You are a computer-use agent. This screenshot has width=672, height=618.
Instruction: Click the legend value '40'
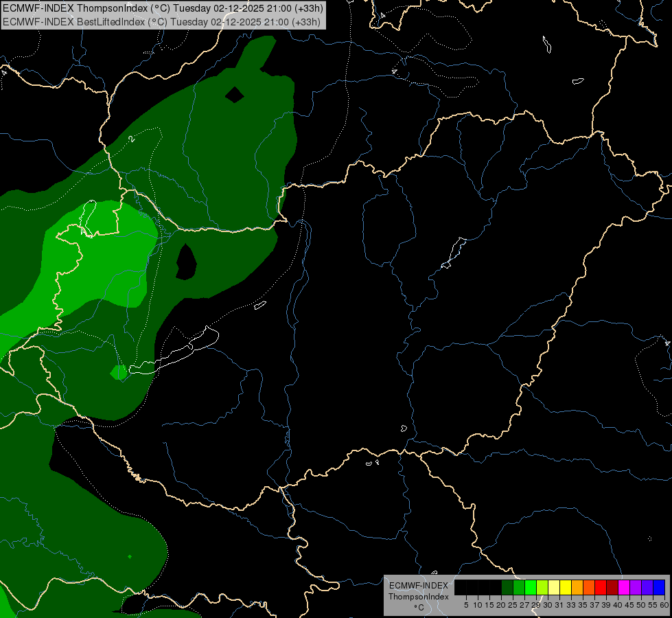click(x=618, y=605)
